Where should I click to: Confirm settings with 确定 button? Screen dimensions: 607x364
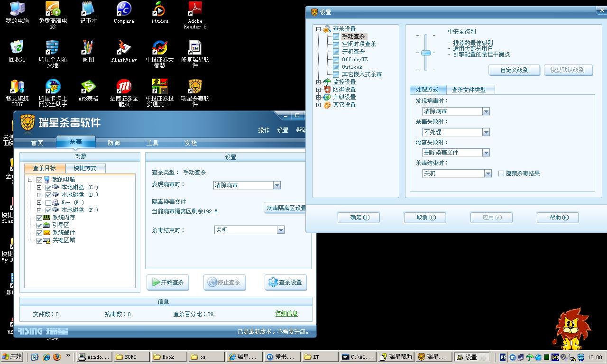coord(359,218)
